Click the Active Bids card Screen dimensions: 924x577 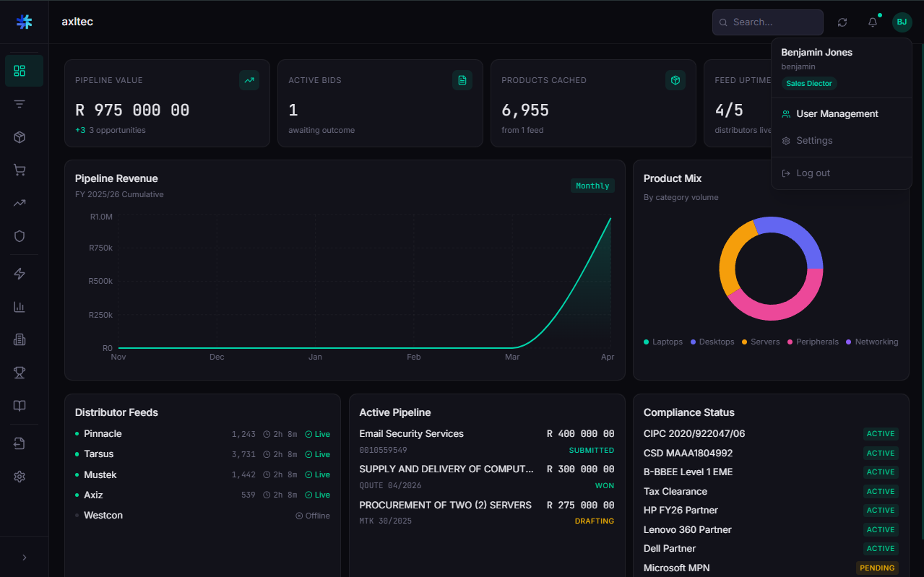point(380,103)
